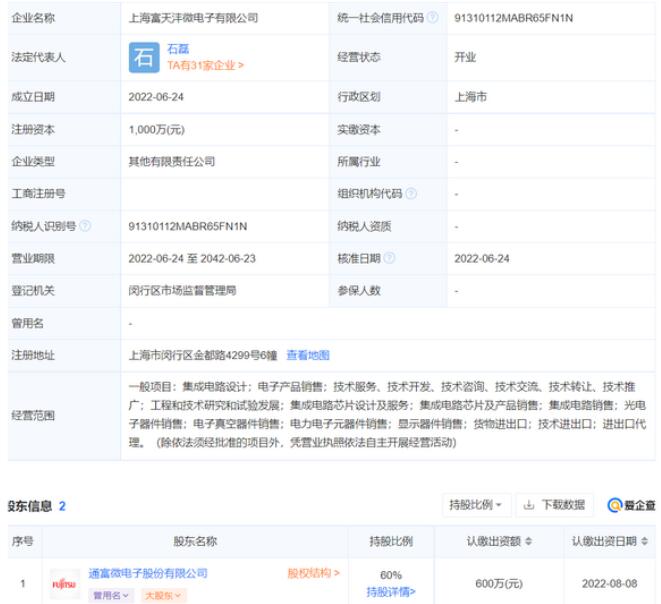This screenshot has height=604, width=661.
Task: Click the Fujitsu shareholder logo
Action: click(x=64, y=584)
